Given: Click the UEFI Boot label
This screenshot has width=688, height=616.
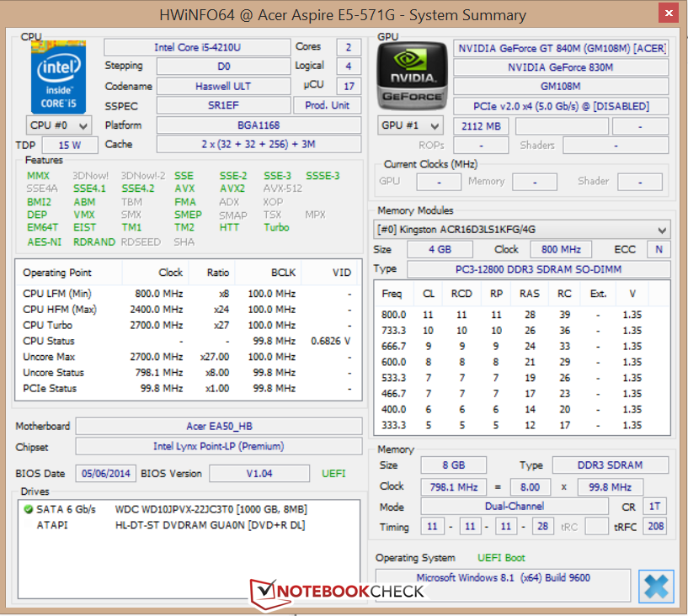Looking at the screenshot, I should point(501,558).
